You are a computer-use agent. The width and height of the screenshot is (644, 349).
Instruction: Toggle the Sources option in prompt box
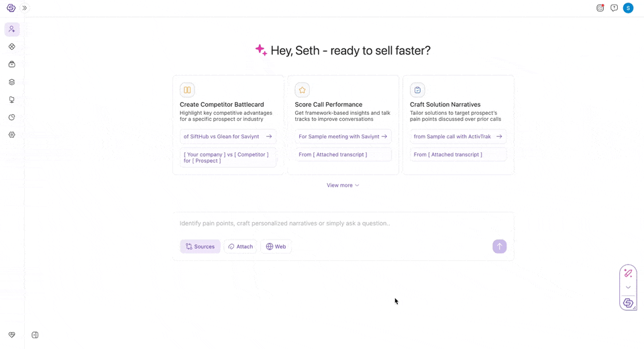(200, 246)
